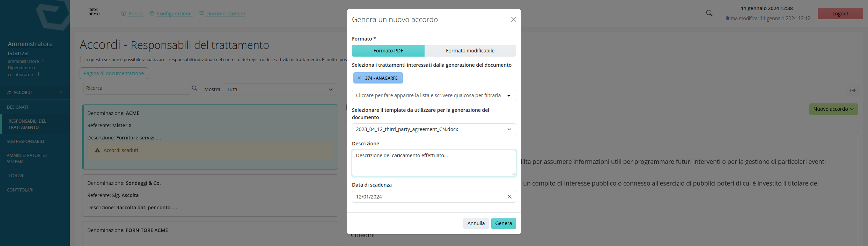This screenshot has height=246, width=868.
Task: Click Ultima modifica timestamp text
Action: (767, 19)
